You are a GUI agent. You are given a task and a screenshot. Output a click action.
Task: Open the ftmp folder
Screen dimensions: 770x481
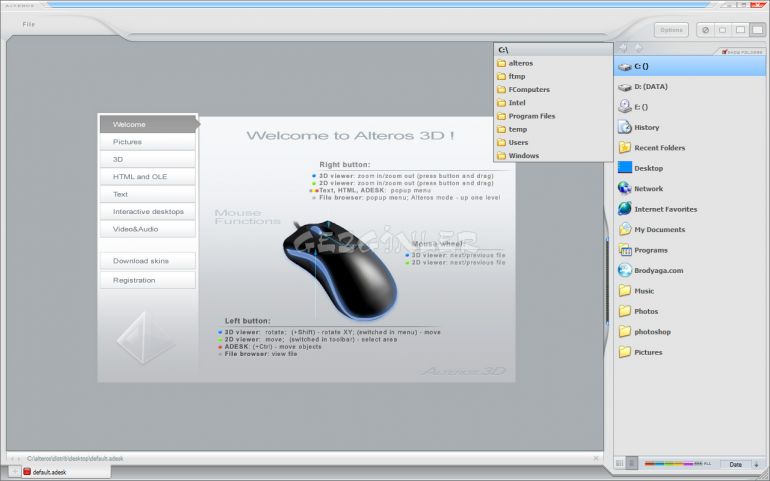coord(553,77)
